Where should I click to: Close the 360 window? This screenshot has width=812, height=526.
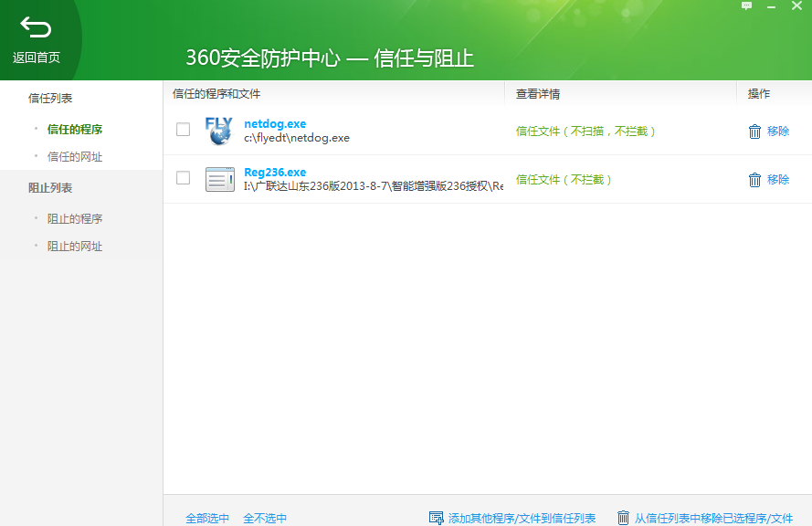[796, 6]
